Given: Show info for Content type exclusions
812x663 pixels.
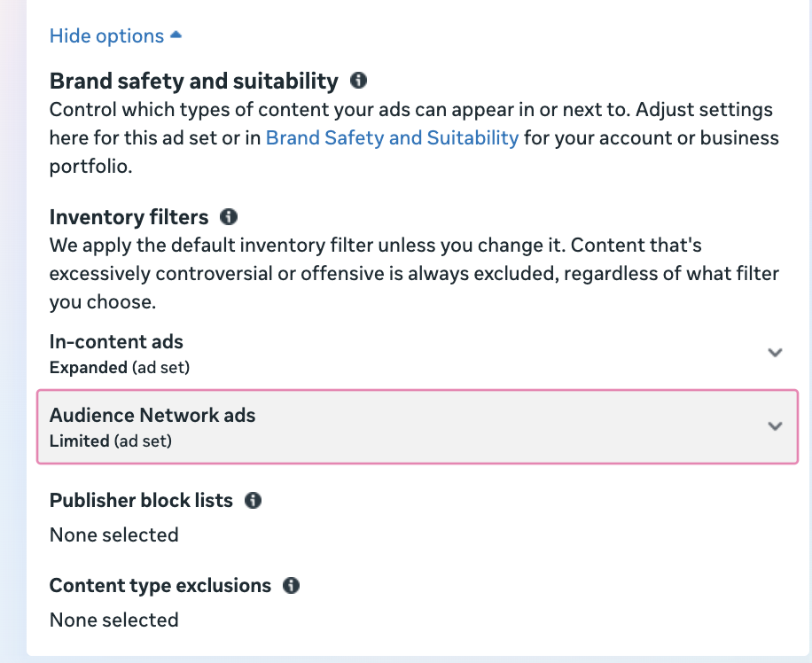Looking at the screenshot, I should [291, 585].
